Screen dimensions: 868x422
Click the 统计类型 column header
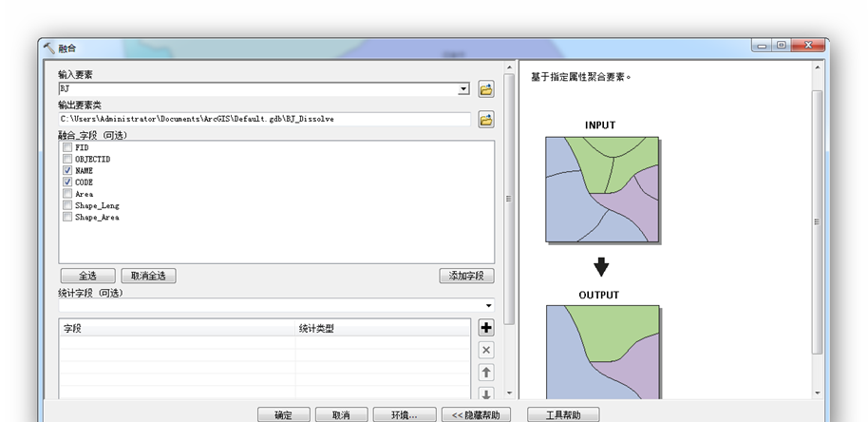pyautogui.click(x=383, y=329)
